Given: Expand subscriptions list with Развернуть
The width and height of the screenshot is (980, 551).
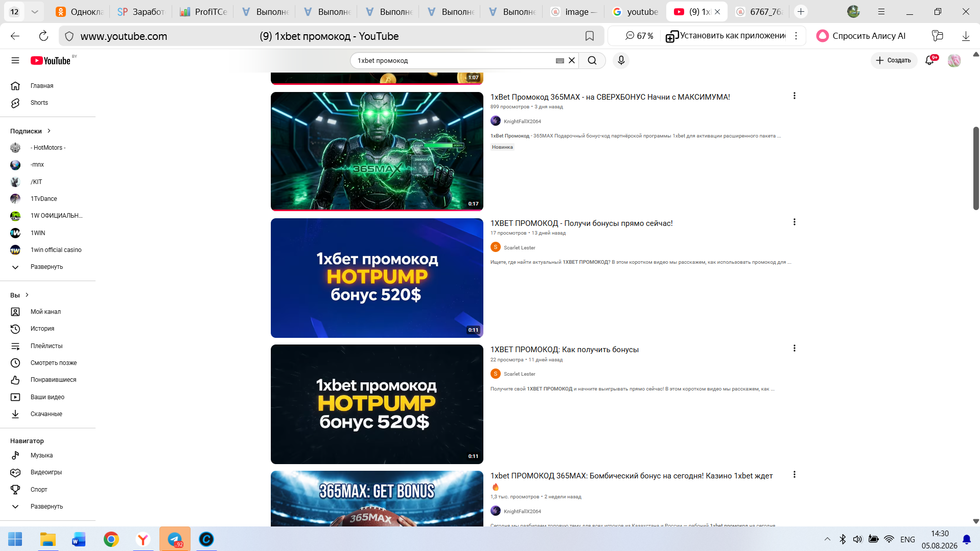Looking at the screenshot, I should coord(48,267).
